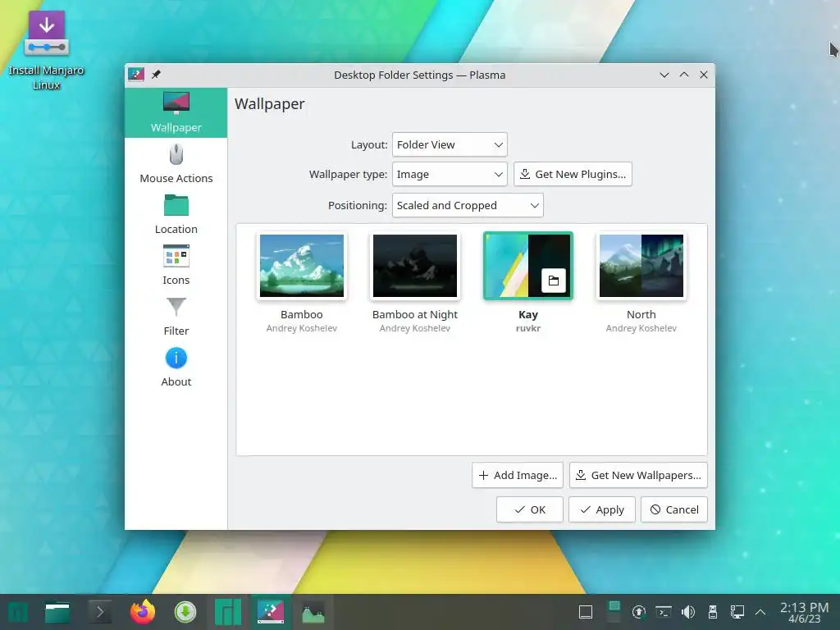Open Get New Wallpapers dialog
The width and height of the screenshot is (840, 630).
point(638,475)
